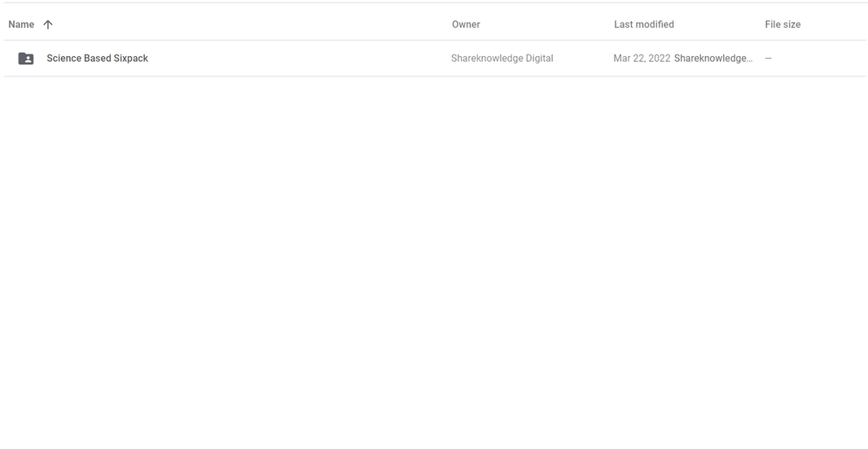868x449 pixels.
Task: Click empty area below the file list
Action: 434,260
